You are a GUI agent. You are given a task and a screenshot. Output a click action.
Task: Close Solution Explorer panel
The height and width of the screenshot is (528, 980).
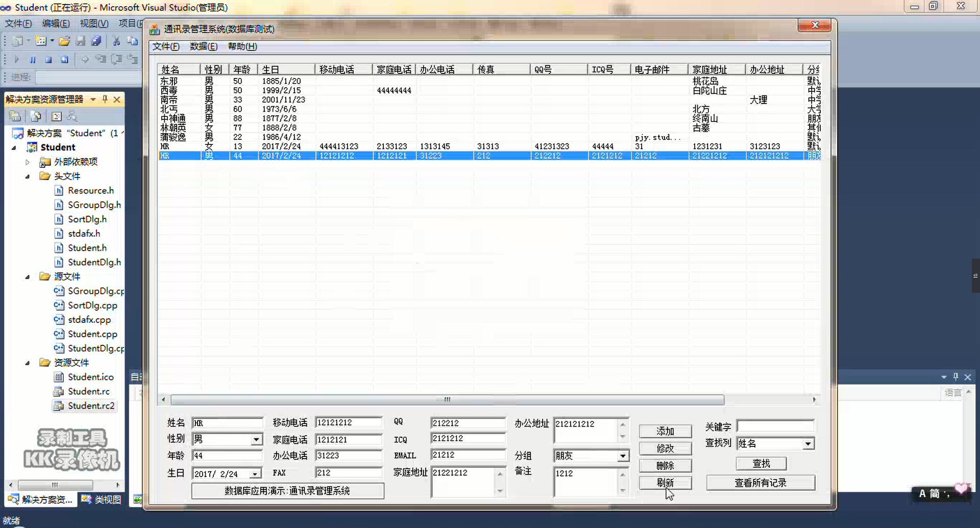(117, 99)
